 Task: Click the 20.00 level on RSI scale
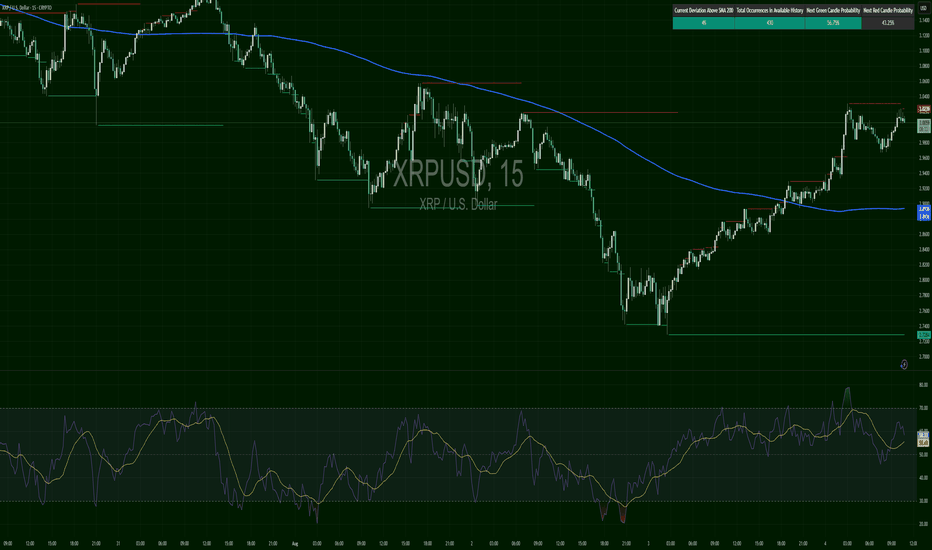923,524
